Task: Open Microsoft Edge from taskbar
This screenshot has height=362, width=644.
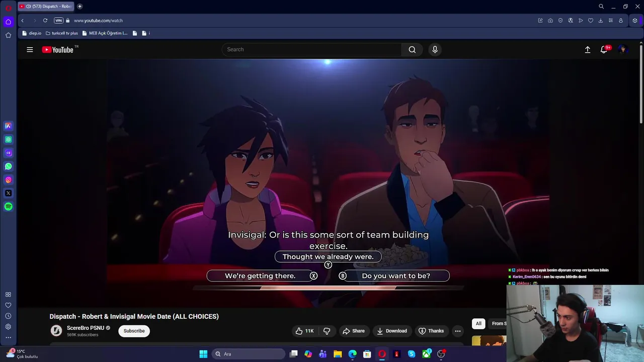Action: [353, 354]
